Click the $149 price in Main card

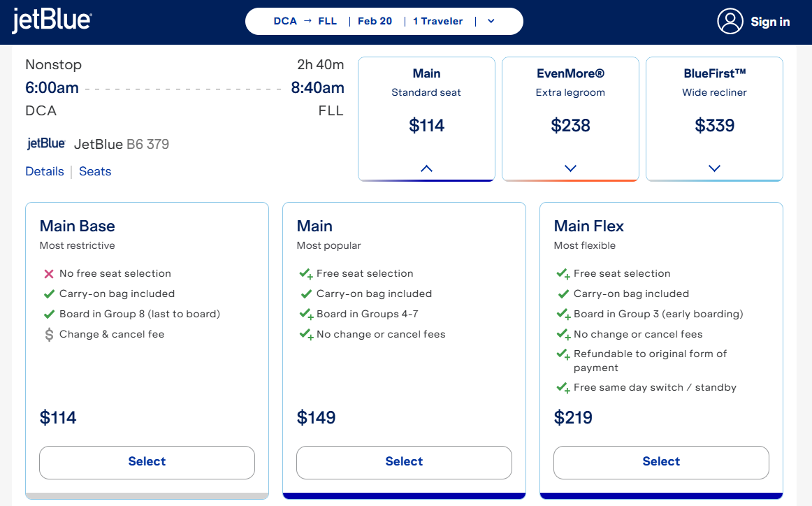tap(316, 417)
